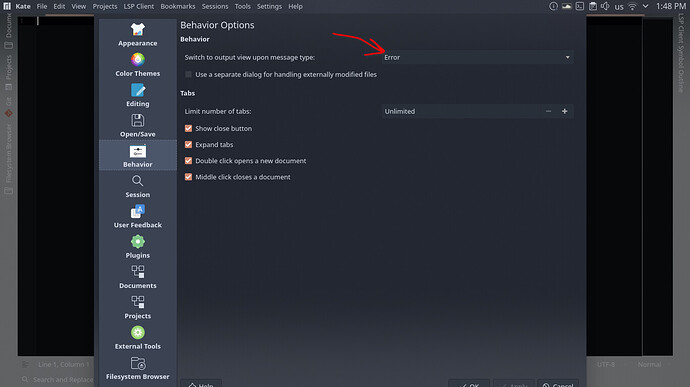Screen dimensions: 690x387
Task: Open the View menu
Action: (x=79, y=6)
